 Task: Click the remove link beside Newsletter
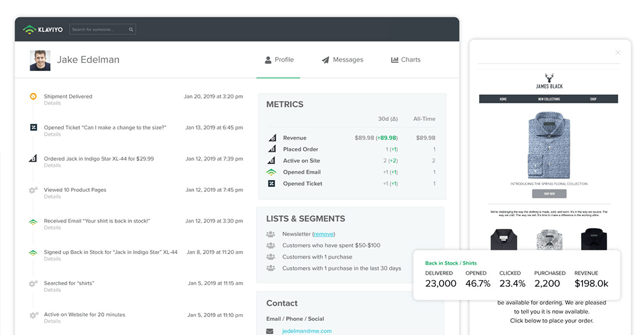[323, 234]
